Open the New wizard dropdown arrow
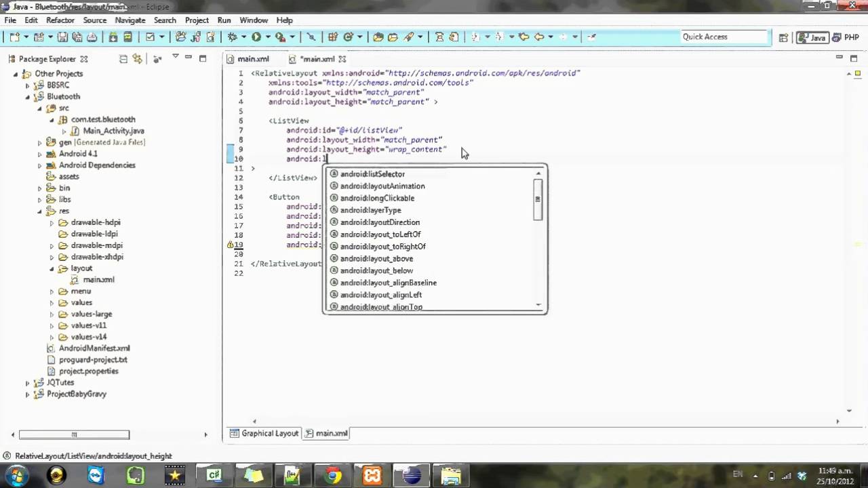The height and width of the screenshot is (488, 868). (x=26, y=37)
